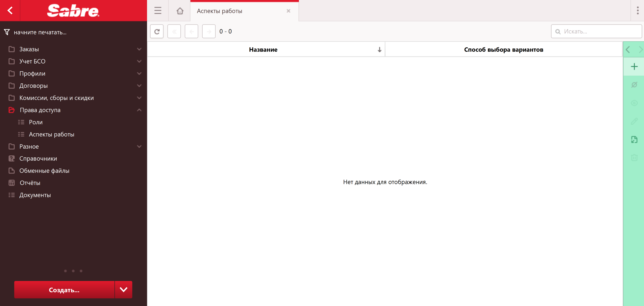Click the green plus add icon
This screenshot has height=306, width=644.
point(634,67)
